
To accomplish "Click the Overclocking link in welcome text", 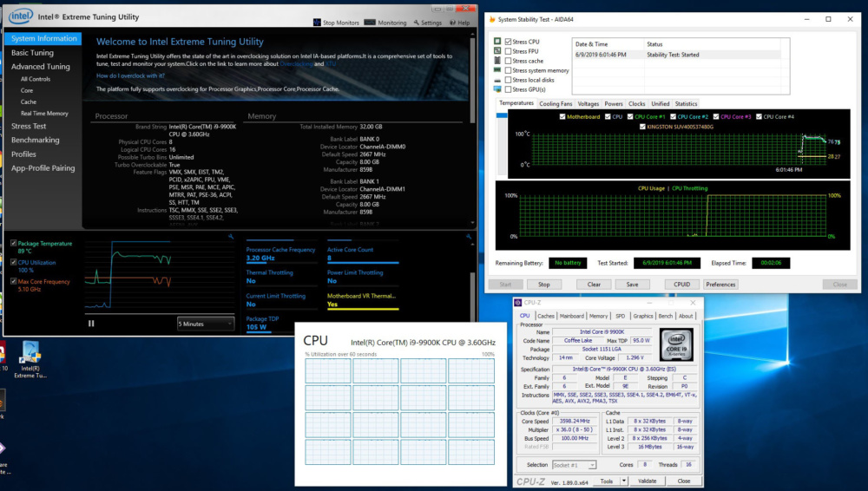I will [296, 63].
